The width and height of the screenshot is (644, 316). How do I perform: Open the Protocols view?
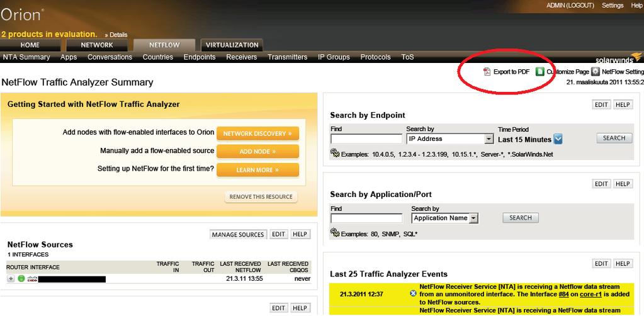point(375,57)
